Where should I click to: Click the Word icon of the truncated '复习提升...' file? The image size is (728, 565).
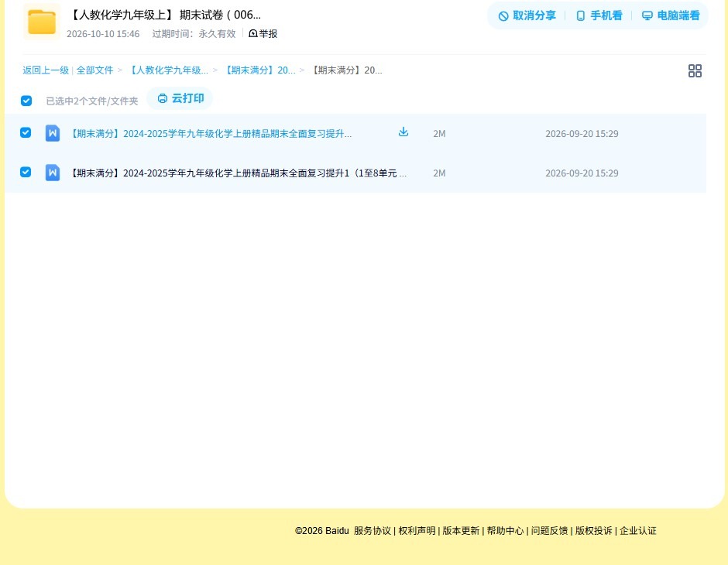coord(53,133)
